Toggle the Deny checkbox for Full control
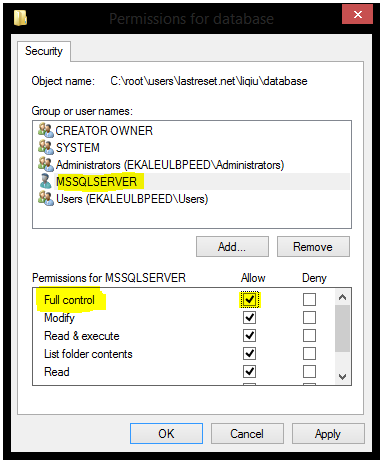 tap(309, 299)
